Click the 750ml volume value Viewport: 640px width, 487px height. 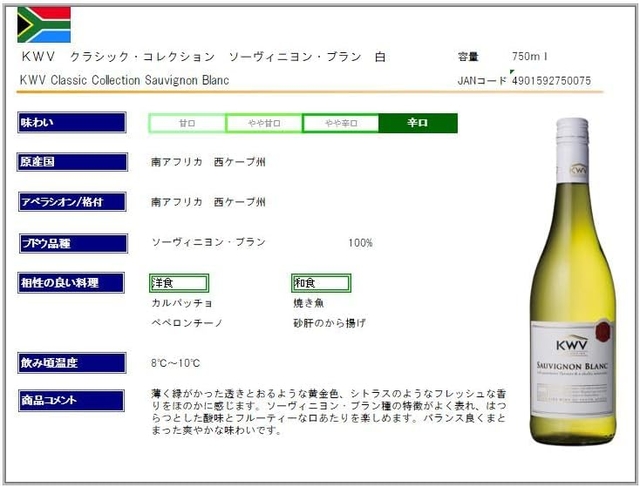pos(530,56)
